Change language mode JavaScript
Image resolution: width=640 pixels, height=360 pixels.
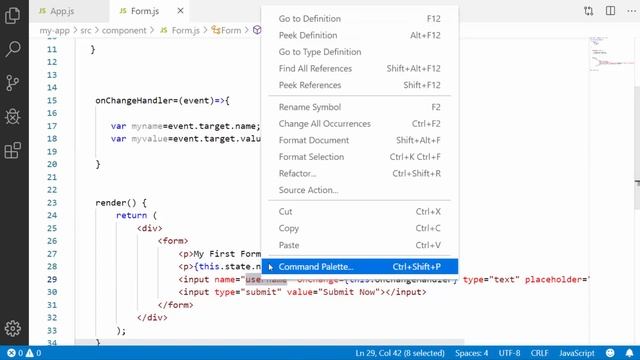click(x=577, y=353)
